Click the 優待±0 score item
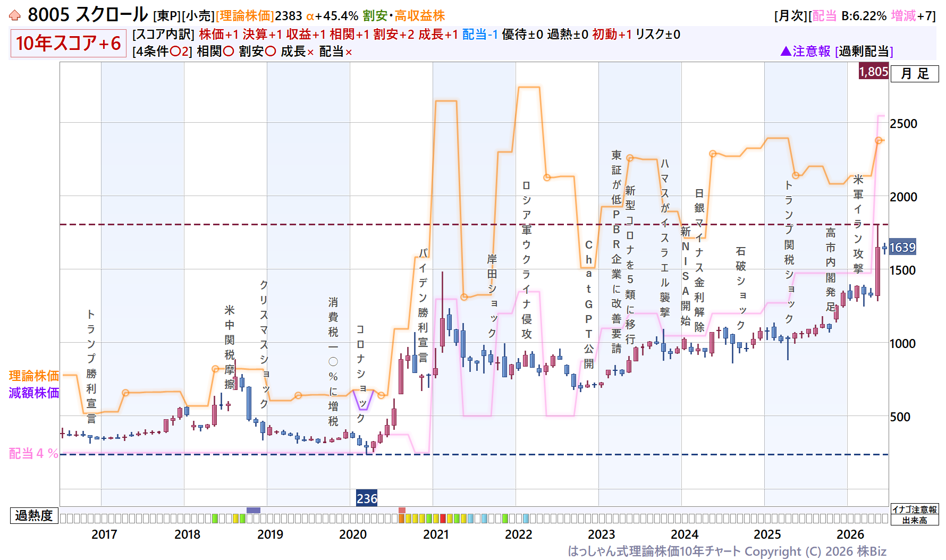The image size is (946, 560). tap(523, 35)
